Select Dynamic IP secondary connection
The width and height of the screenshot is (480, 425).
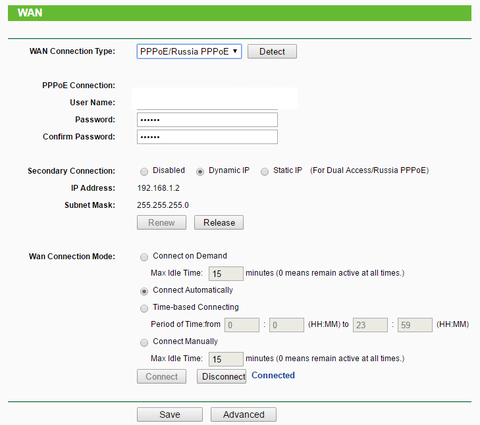(200, 172)
